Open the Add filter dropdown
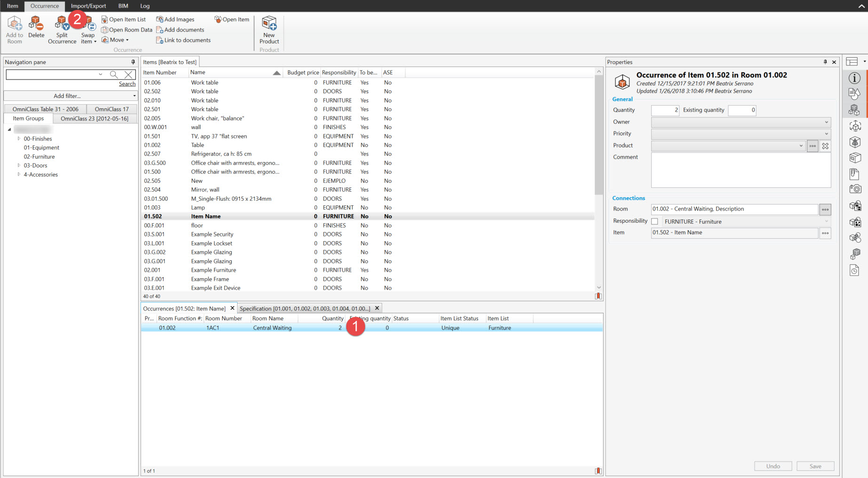868x478 pixels. click(x=70, y=96)
